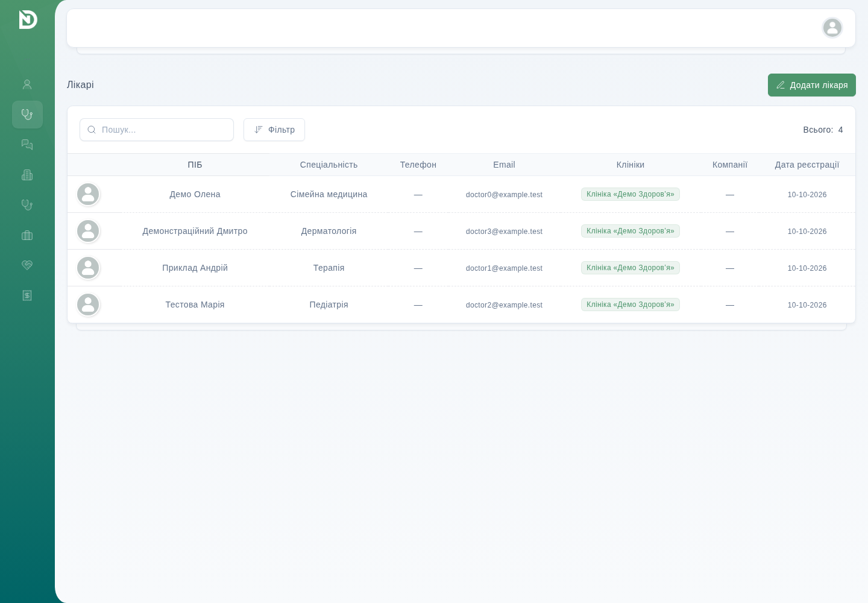The image size is (868, 603).
Task: Select the doctor name "Демо Олена"
Action: point(195,194)
